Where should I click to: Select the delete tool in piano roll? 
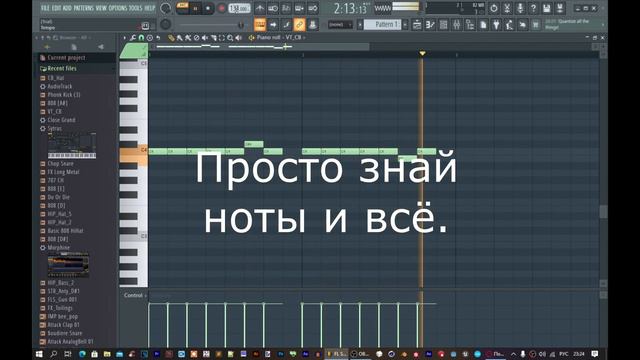pos(196,38)
